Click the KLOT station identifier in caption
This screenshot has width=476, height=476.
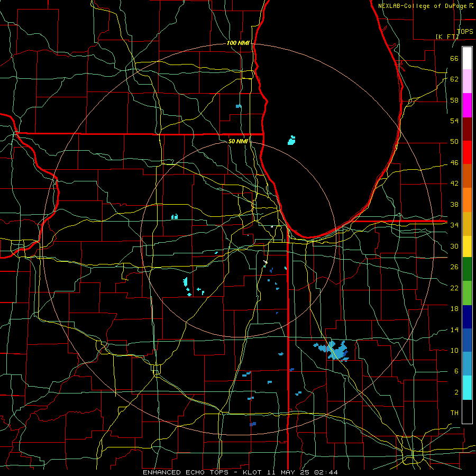(252, 472)
